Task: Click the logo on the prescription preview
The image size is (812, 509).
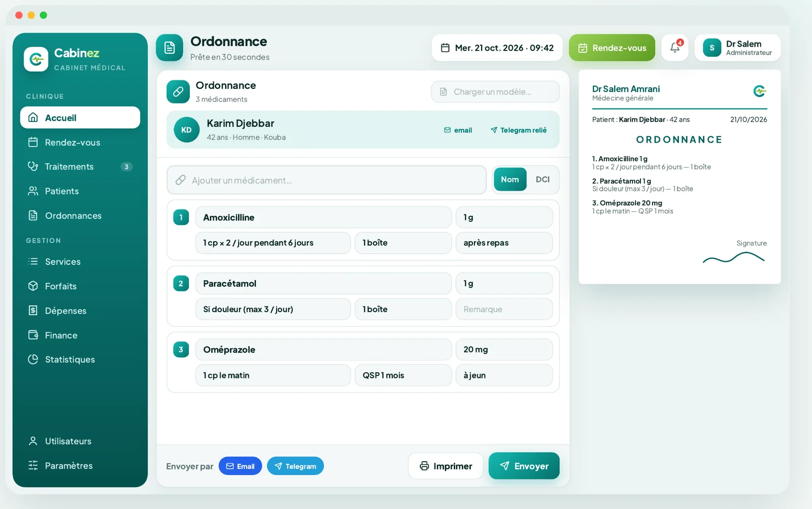Action: [760, 91]
